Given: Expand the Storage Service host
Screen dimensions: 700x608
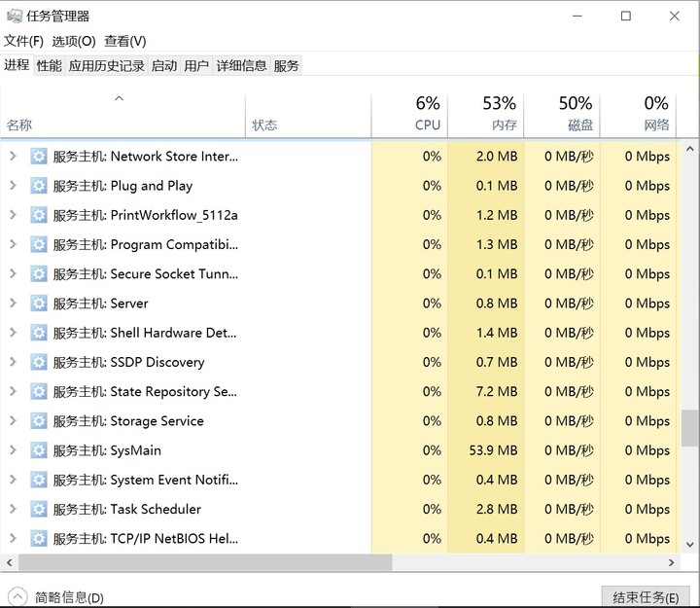Looking at the screenshot, I should (13, 420).
